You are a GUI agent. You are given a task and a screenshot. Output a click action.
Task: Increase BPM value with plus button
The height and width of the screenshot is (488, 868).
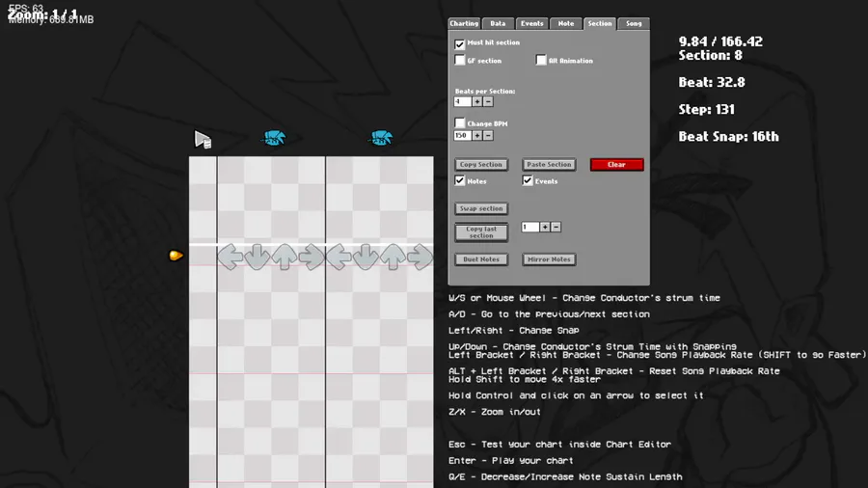click(476, 136)
